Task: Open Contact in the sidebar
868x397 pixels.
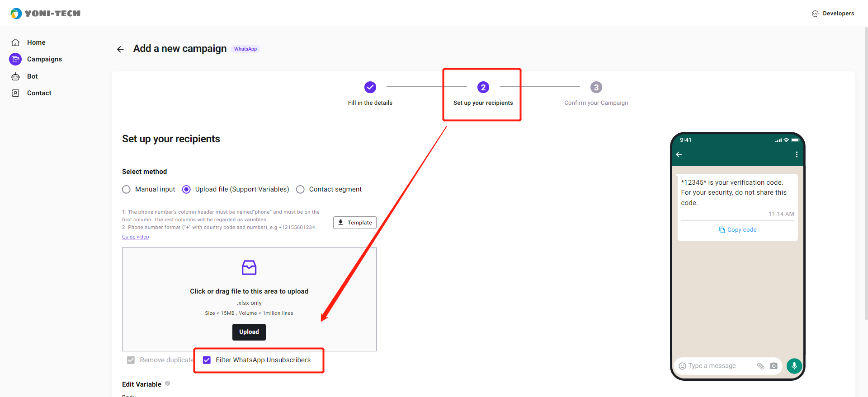Action: pos(39,93)
